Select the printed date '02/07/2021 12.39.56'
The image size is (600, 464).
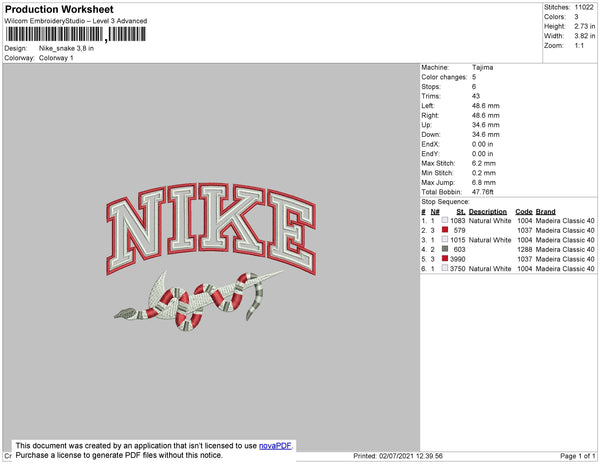tap(411, 456)
